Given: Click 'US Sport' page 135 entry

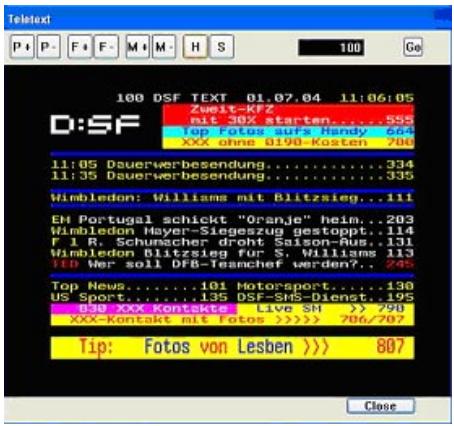Looking at the screenshot, I should pyautogui.click(x=139, y=297).
